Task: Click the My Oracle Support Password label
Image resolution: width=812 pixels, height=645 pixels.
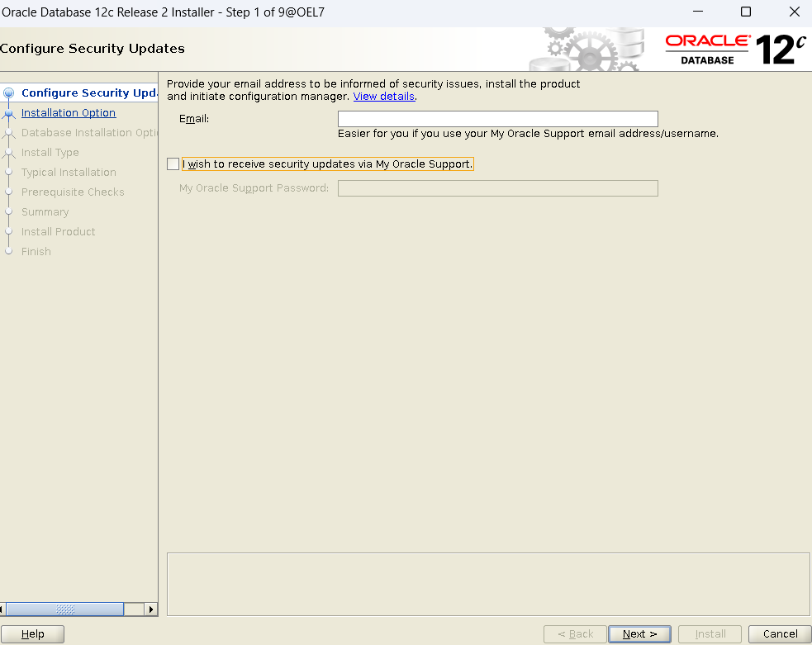Action: 254,188
